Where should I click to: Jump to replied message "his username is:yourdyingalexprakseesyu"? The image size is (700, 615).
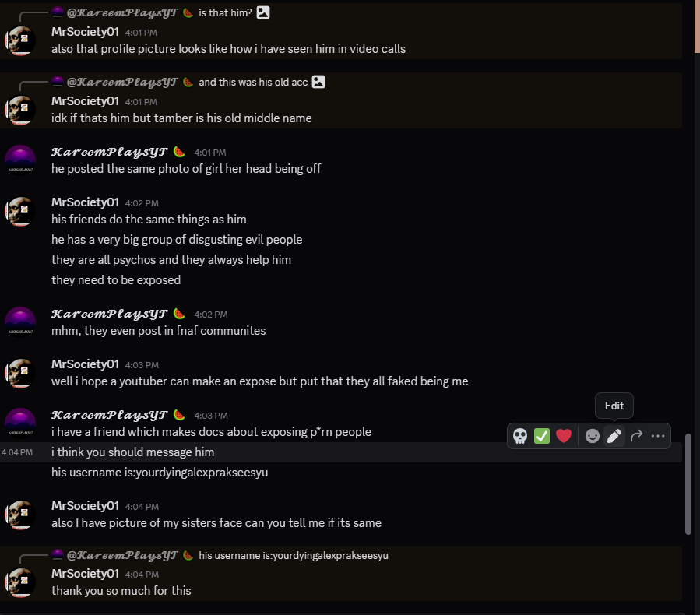(x=294, y=555)
